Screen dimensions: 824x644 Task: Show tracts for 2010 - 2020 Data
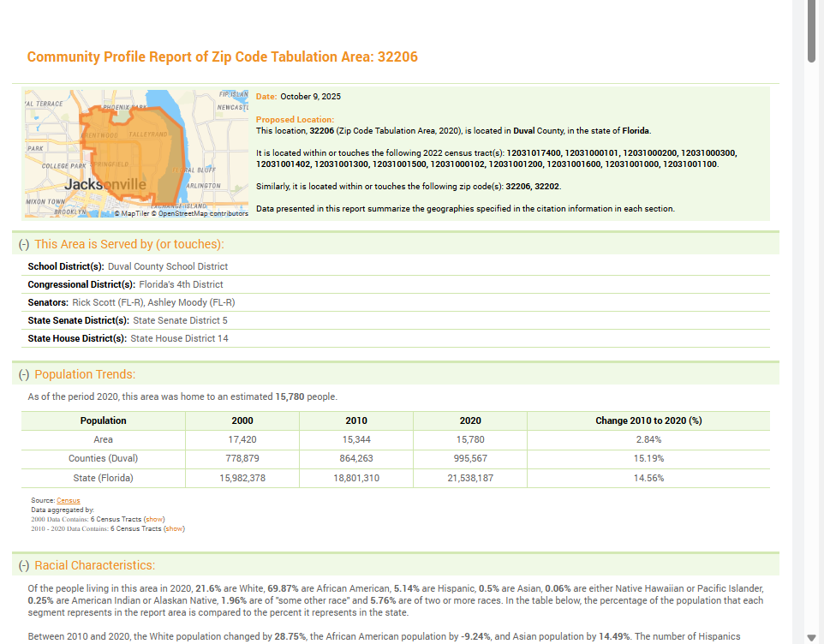(x=174, y=528)
